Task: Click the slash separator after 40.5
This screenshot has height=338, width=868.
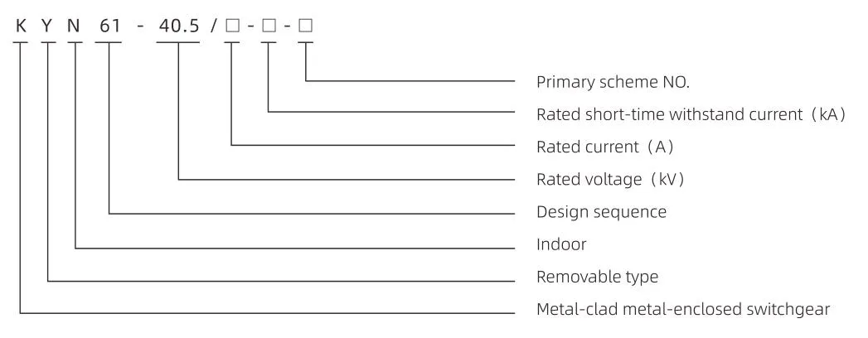Action: (x=214, y=26)
